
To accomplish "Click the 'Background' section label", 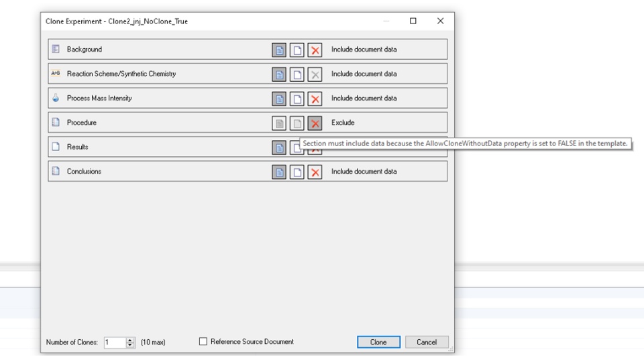I will point(85,49).
